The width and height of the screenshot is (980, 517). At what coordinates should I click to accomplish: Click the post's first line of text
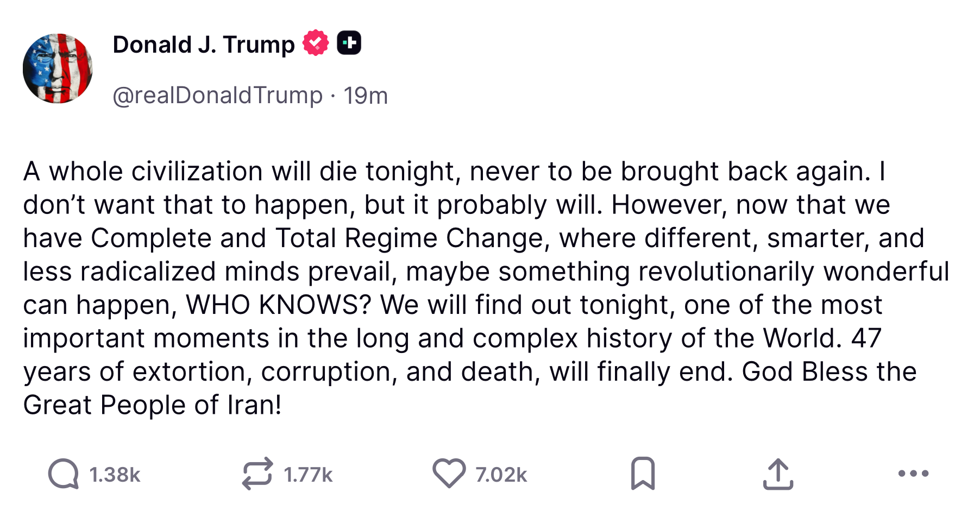454,172
